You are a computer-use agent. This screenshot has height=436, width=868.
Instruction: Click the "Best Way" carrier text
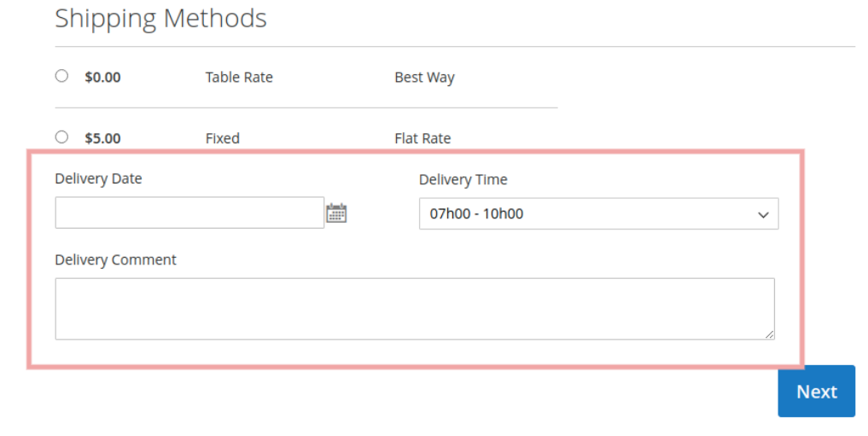(424, 78)
